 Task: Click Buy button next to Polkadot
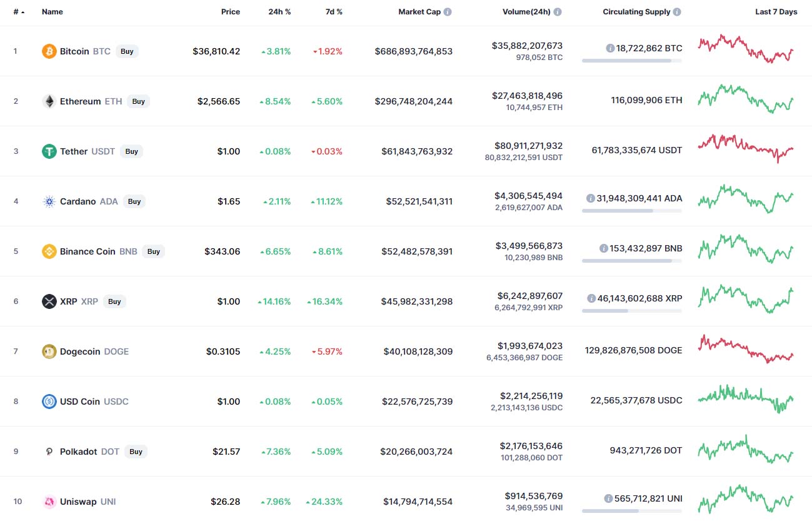coord(136,452)
